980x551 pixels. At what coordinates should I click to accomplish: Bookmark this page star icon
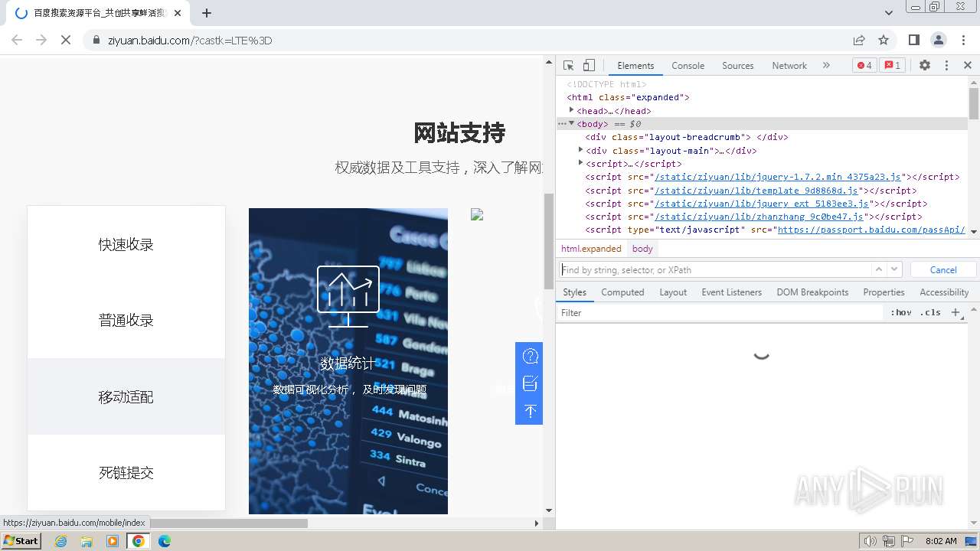884,40
